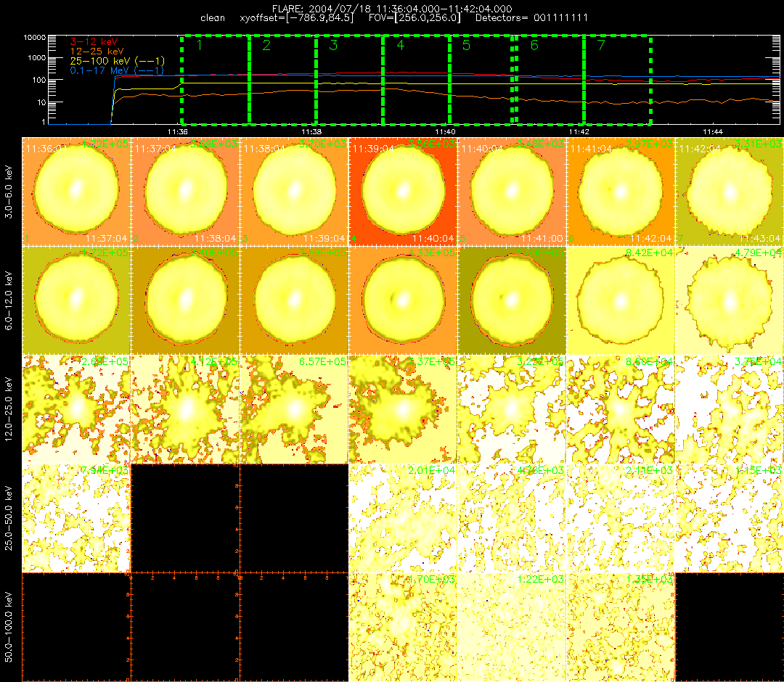Viewport: 784px width, 682px height.
Task: Click the 50.0-100.0 keV row label
Action: point(9,627)
